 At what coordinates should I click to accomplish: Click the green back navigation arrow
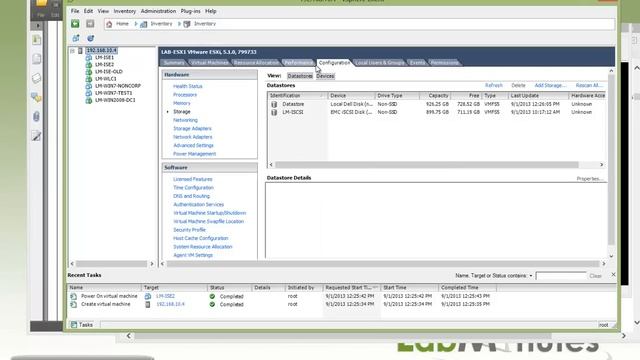75,24
